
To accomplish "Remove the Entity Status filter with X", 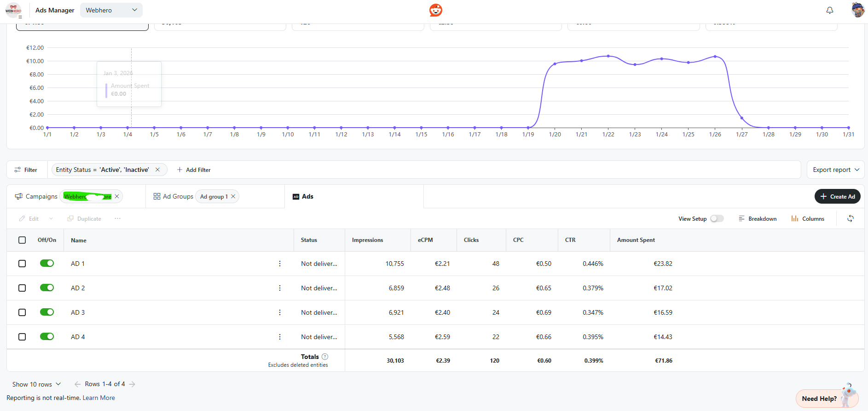I will 157,170.
